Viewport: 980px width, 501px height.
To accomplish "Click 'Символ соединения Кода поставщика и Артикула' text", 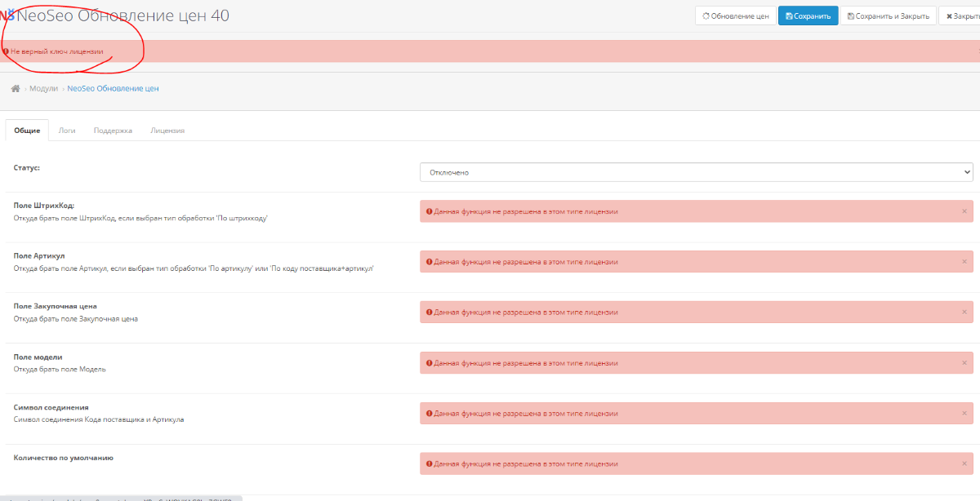I will [x=99, y=419].
